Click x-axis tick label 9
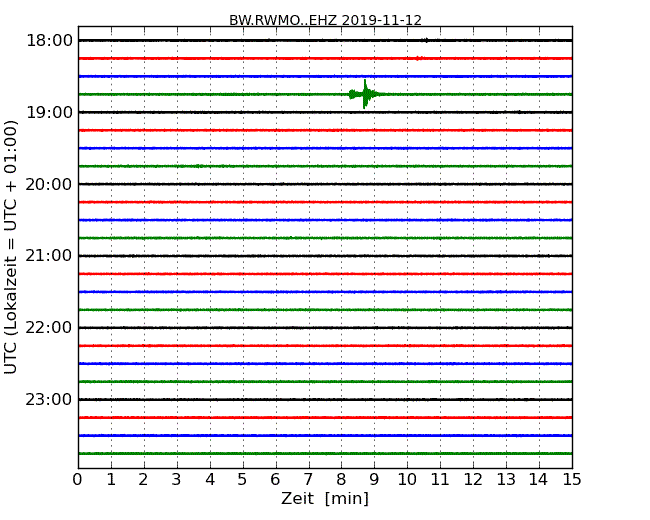The height and width of the screenshot is (520, 650). coord(374,480)
